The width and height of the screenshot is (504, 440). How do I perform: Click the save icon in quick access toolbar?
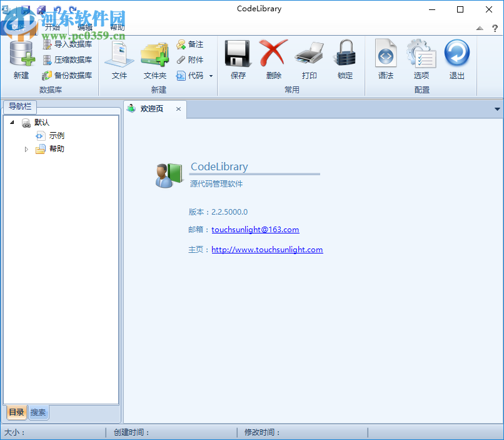click(26, 9)
